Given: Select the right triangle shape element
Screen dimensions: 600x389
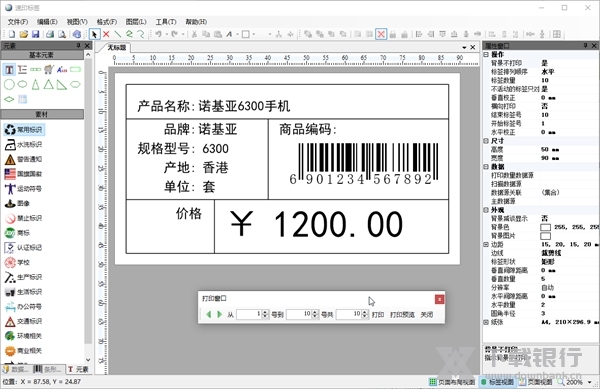Looking at the screenshot, I should click(62, 85).
